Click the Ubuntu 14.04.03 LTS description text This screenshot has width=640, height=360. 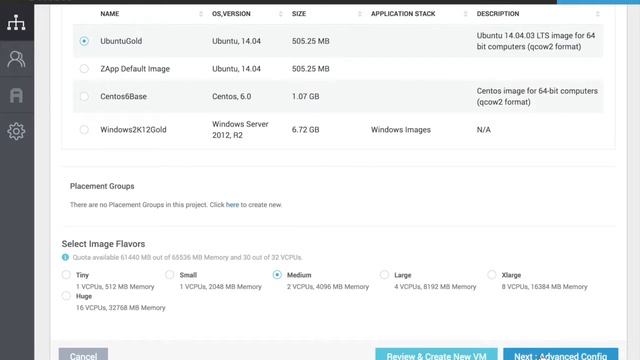click(x=536, y=41)
